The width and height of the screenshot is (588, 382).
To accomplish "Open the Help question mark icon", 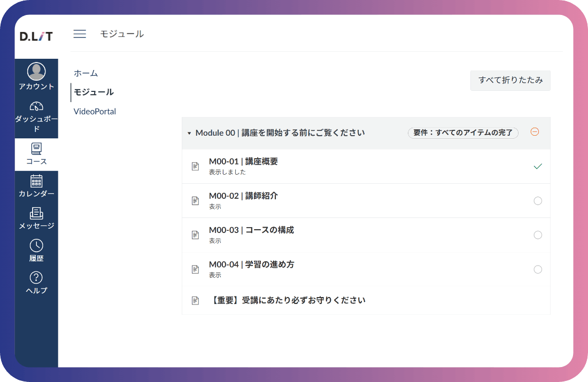I will (36, 278).
